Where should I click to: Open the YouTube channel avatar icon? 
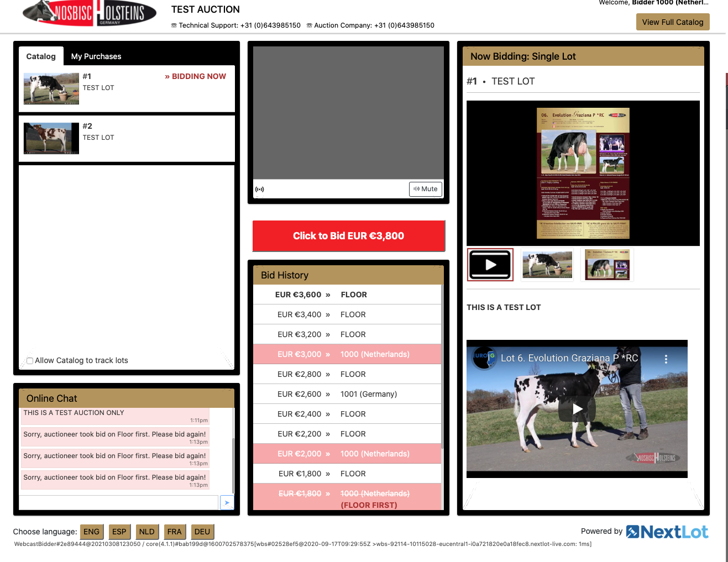(x=484, y=358)
